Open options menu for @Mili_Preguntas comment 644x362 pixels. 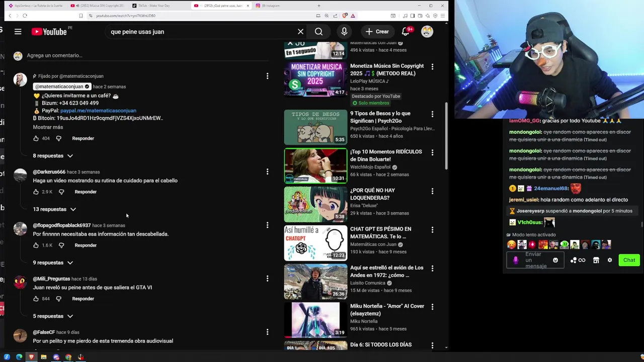click(x=267, y=279)
